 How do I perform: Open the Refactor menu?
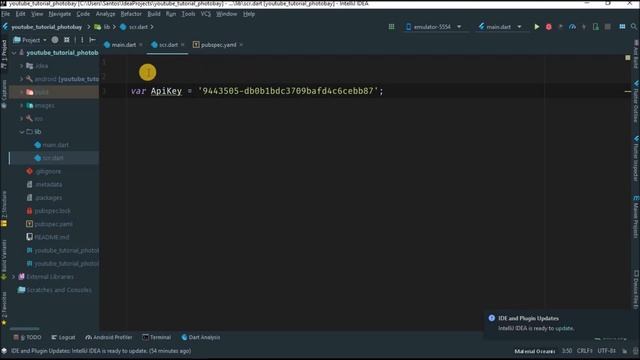click(131, 14)
